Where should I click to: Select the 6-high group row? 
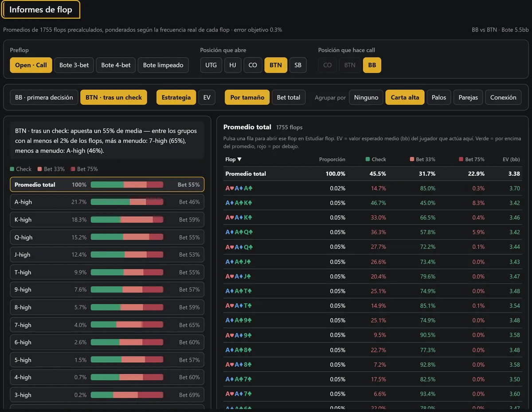tap(107, 342)
